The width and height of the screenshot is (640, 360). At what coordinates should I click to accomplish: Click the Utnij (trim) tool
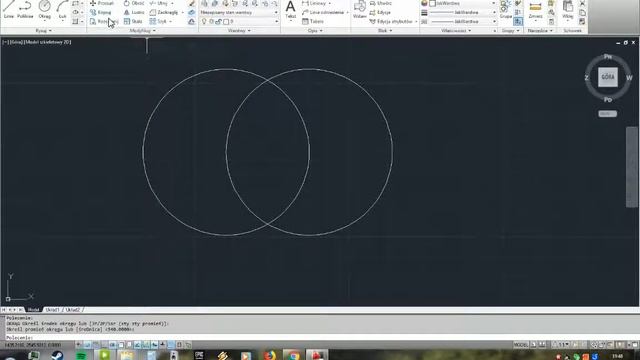[159, 3]
